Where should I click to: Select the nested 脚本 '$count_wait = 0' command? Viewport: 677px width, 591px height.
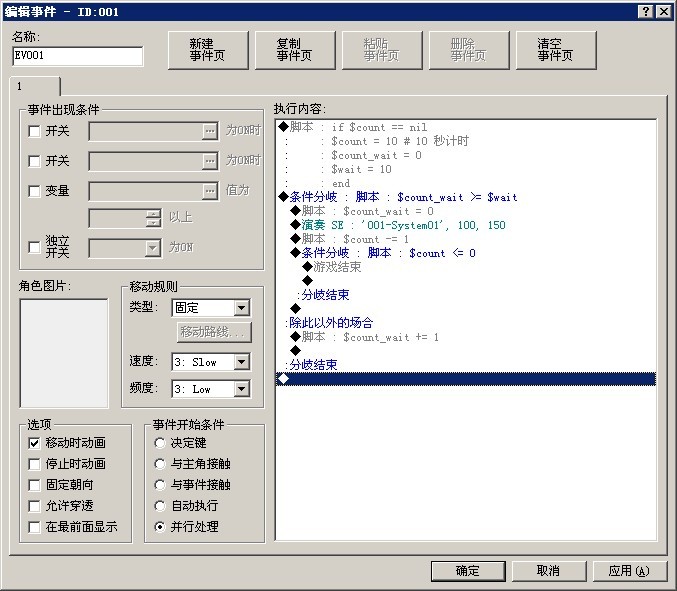pyautogui.click(x=466, y=211)
